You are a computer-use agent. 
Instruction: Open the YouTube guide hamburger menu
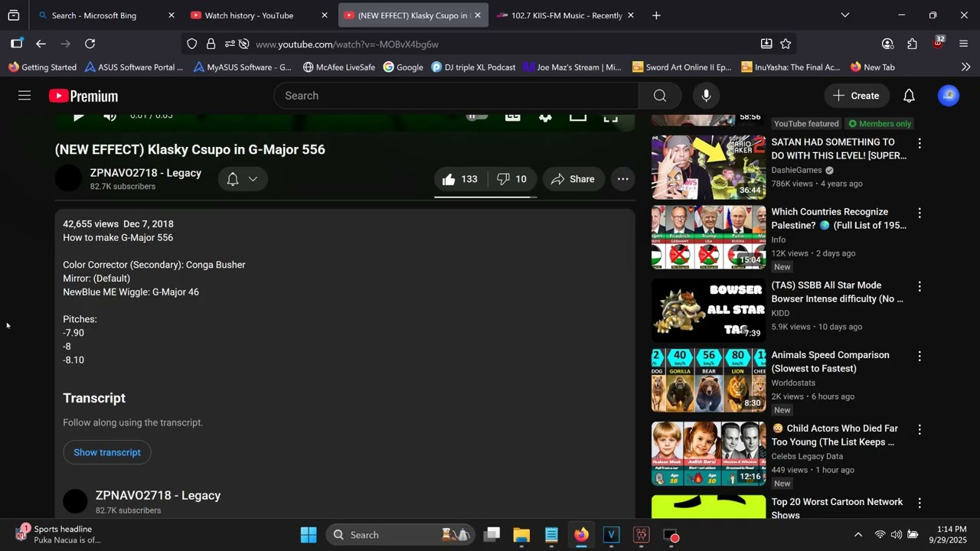[24, 96]
